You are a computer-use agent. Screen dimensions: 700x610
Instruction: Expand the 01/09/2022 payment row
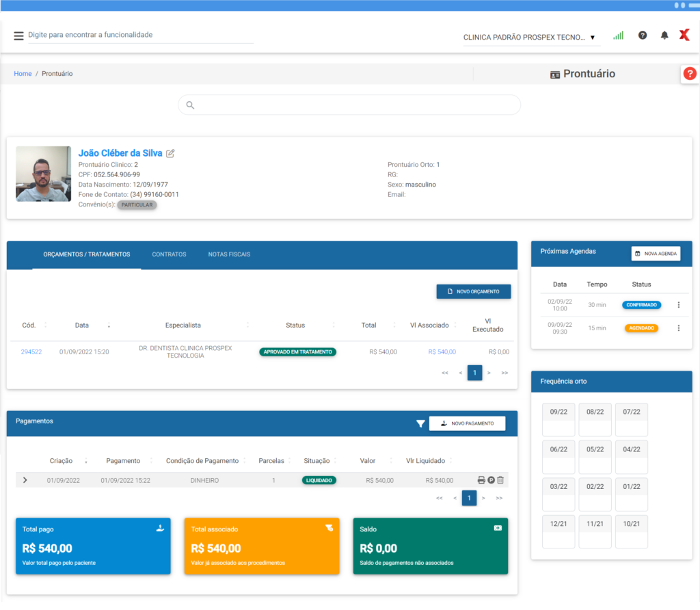point(25,480)
